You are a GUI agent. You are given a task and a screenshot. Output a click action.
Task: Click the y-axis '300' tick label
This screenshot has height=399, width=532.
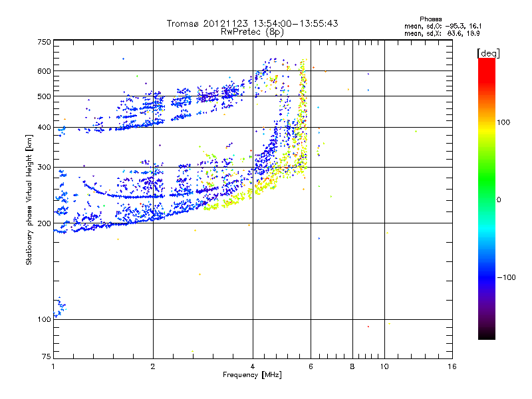tap(44, 168)
